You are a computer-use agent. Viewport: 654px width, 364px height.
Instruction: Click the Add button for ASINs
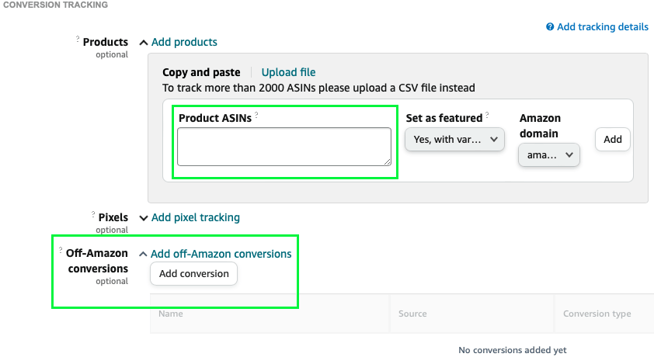pyautogui.click(x=612, y=139)
